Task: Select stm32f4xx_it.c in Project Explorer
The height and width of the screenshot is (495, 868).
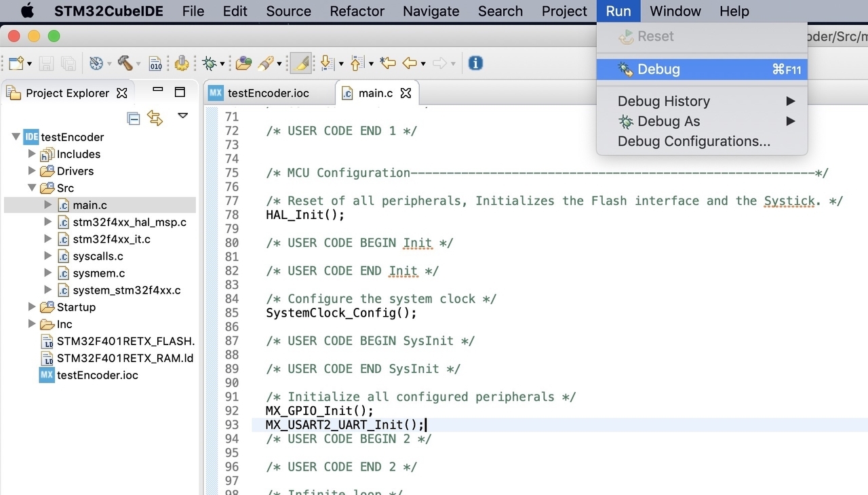Action: pos(112,239)
